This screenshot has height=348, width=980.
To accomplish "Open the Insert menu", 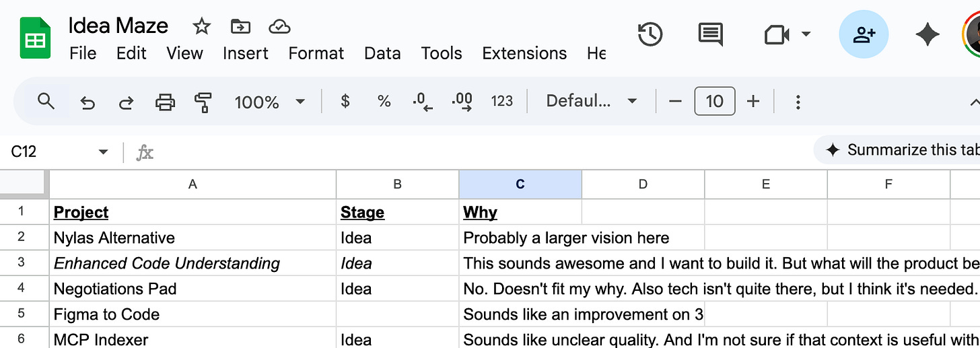I will tap(246, 53).
